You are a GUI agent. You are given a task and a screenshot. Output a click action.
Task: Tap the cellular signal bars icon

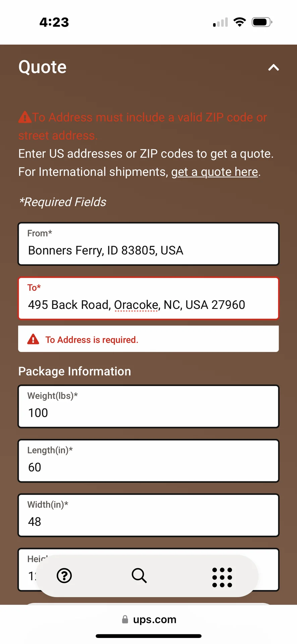[221, 22]
